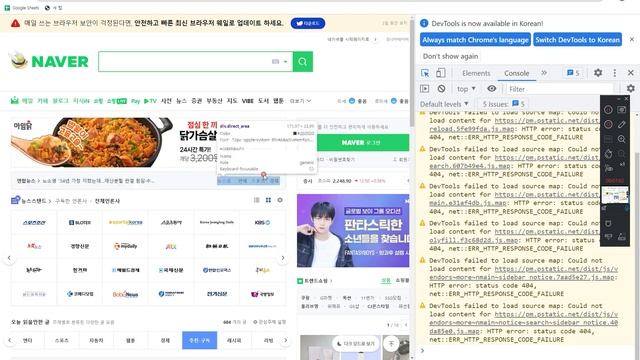Click the inspect element picker icon
The image size is (640, 360).
[425, 73]
